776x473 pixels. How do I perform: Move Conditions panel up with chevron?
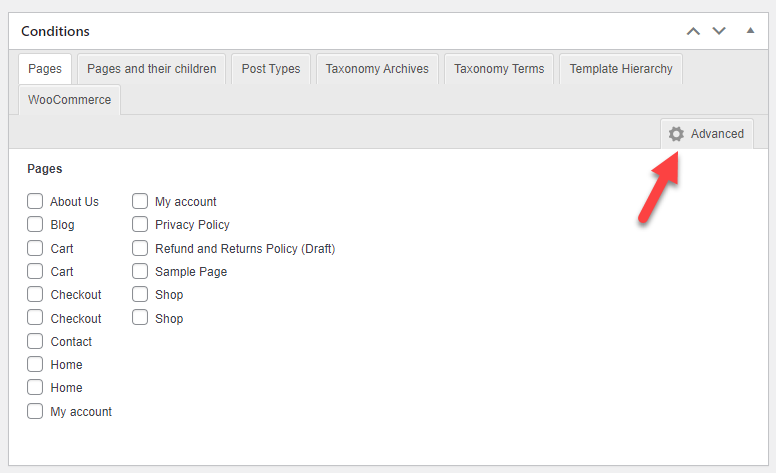[x=693, y=31]
